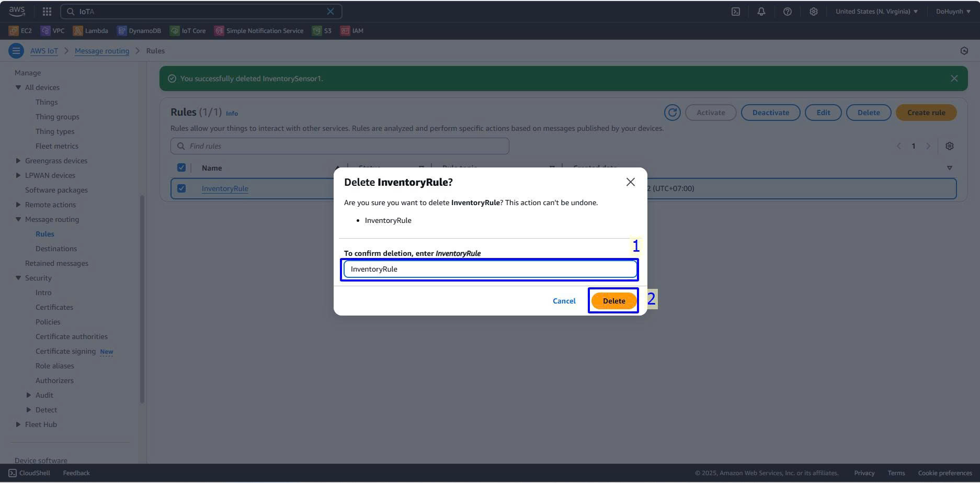Select Certificates in the Security menu
Image resolution: width=980 pixels, height=483 pixels.
[54, 307]
